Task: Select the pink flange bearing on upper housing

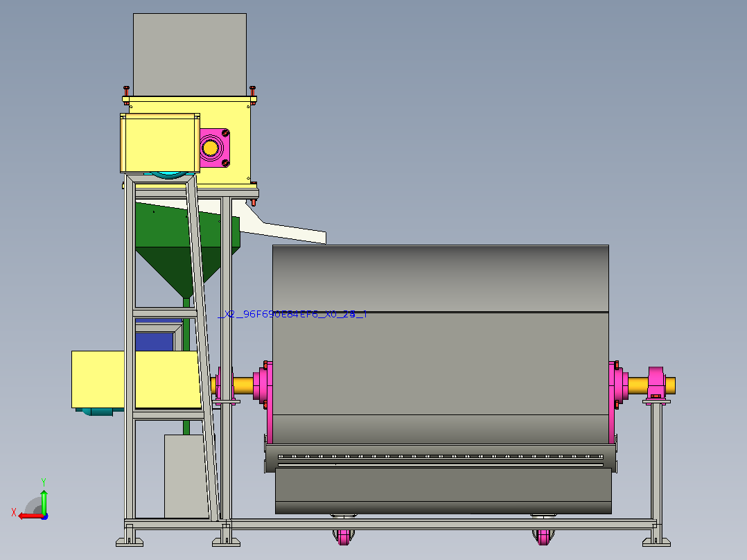Action: point(214,148)
